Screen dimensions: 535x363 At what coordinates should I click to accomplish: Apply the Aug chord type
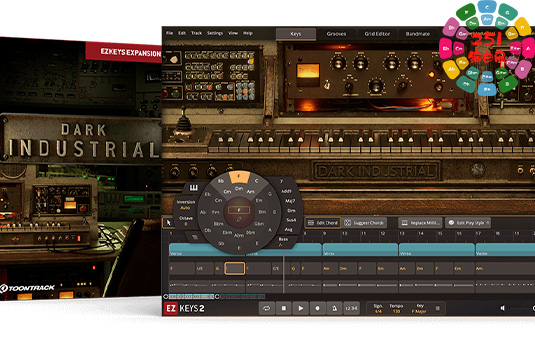click(x=289, y=230)
